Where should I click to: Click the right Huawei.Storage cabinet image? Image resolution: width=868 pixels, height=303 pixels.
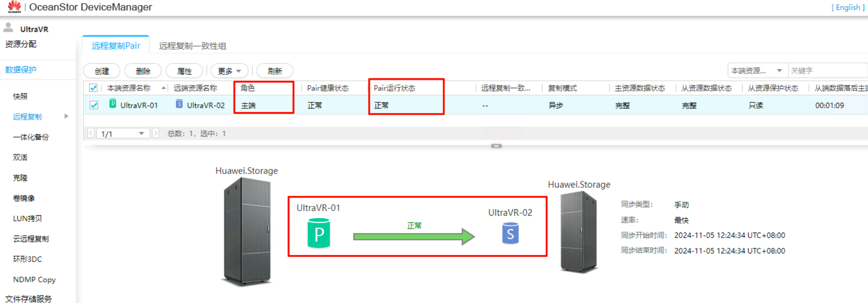point(578,231)
